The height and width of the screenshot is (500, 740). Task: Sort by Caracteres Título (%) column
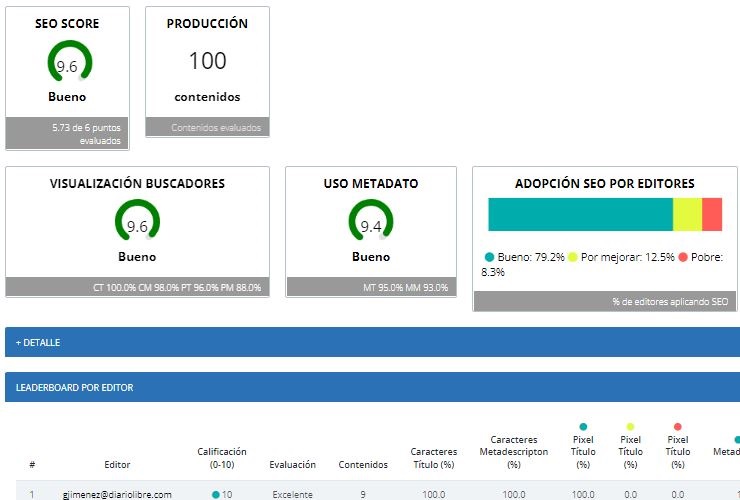[x=432, y=458]
